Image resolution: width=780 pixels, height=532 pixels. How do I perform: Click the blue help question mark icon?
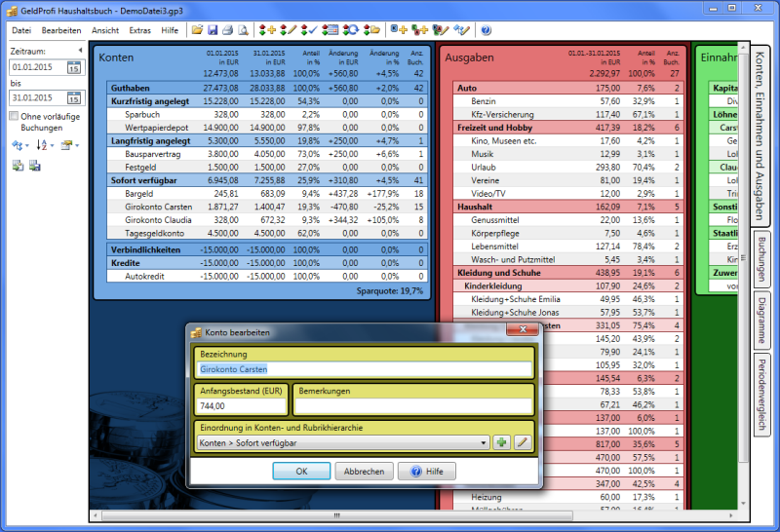click(486, 30)
